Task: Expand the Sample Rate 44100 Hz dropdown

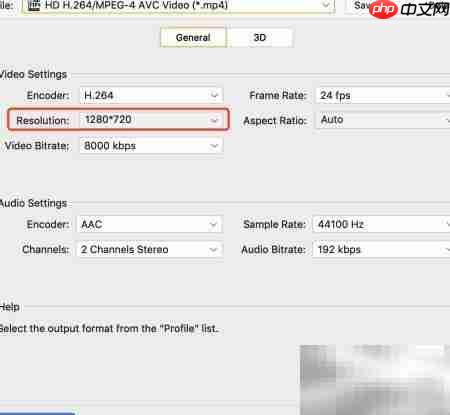Action: [x=381, y=224]
